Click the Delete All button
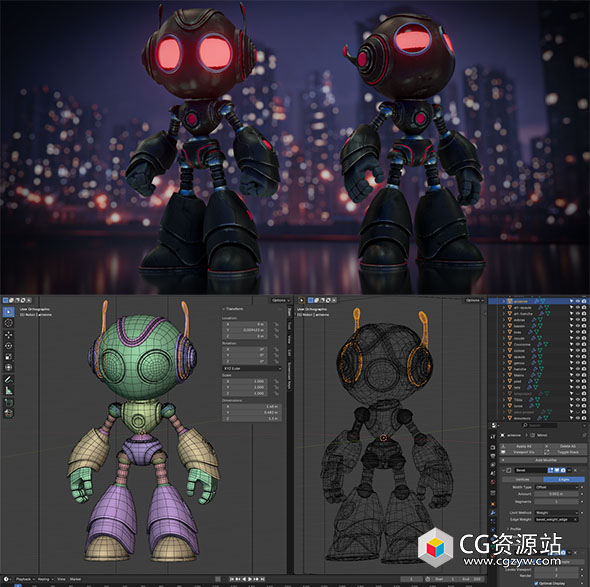 click(x=565, y=446)
